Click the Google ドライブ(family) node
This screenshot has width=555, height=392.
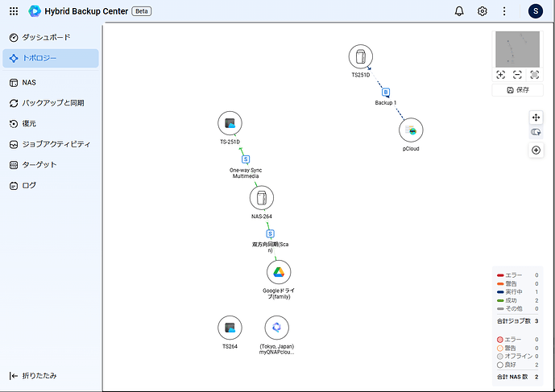click(x=277, y=272)
